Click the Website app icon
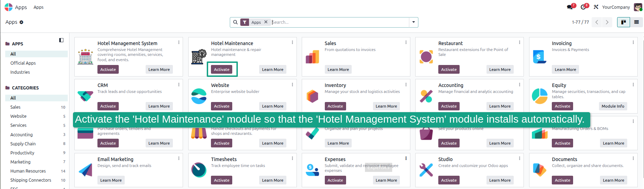 tap(199, 96)
